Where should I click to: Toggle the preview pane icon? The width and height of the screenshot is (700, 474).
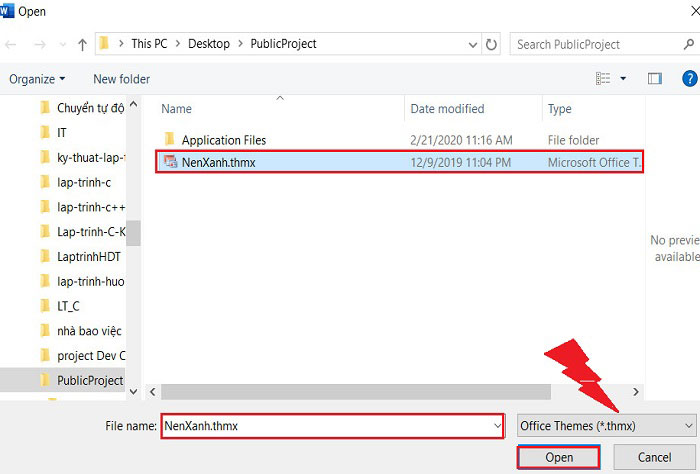(655, 78)
